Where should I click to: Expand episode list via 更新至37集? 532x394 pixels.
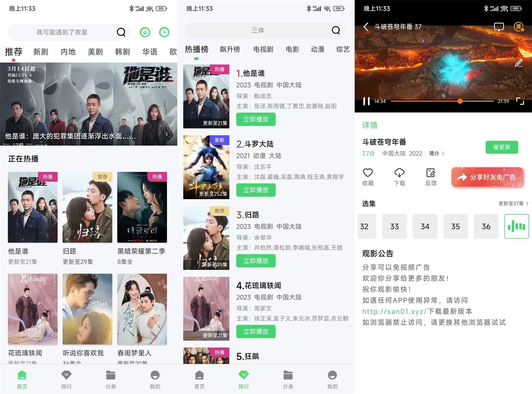pyautogui.click(x=513, y=204)
